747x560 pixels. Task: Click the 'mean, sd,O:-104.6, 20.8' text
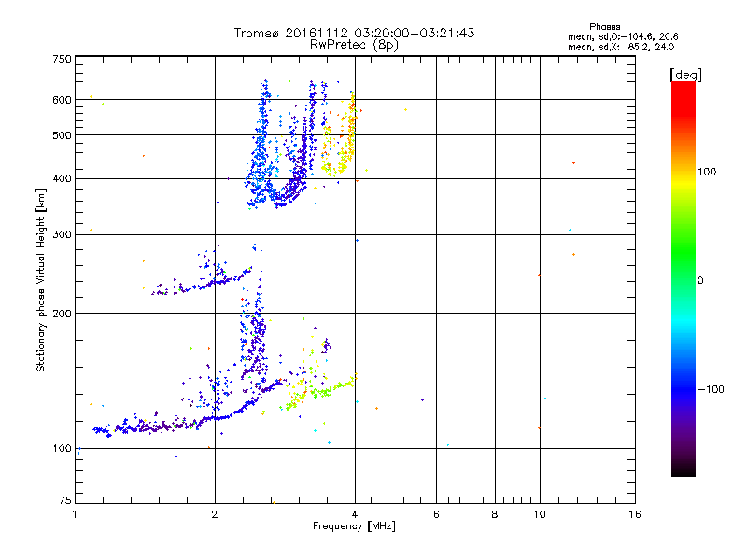click(x=623, y=36)
